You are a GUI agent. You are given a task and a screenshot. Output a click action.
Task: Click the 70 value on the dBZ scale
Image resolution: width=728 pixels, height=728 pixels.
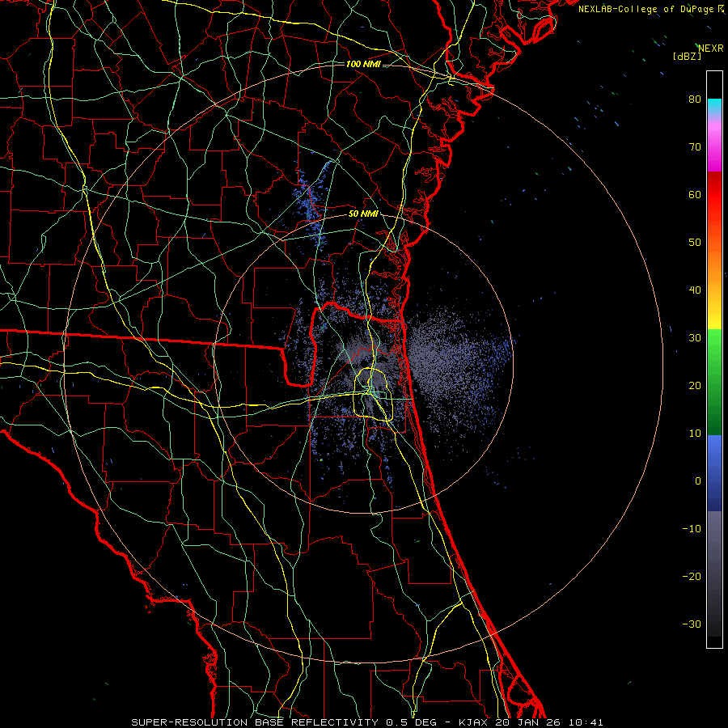695,146
